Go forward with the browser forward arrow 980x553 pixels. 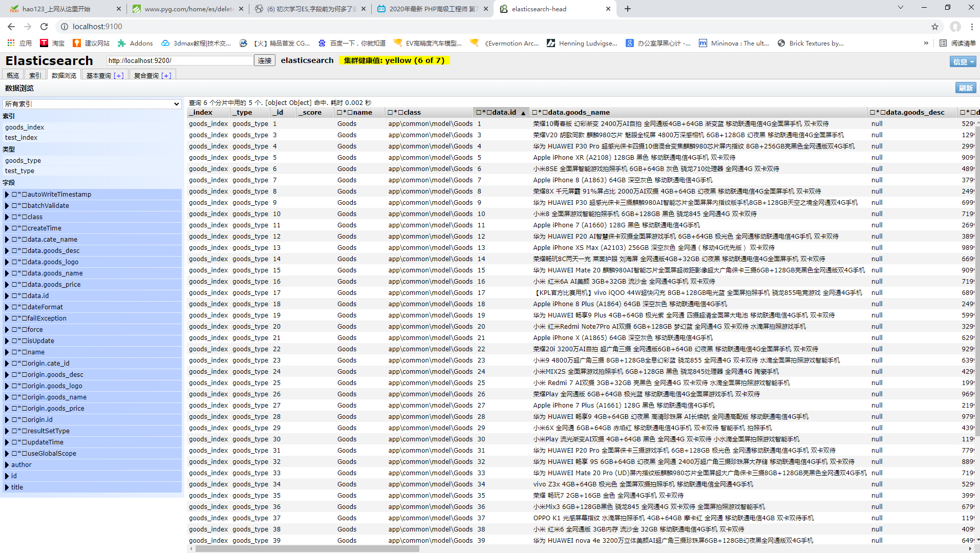[x=28, y=27]
